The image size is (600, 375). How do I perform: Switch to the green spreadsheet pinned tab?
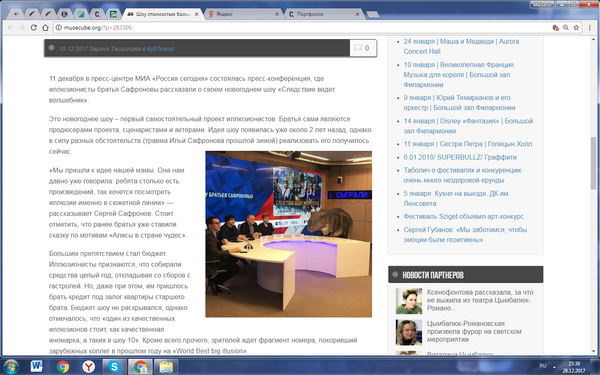[x=113, y=14]
